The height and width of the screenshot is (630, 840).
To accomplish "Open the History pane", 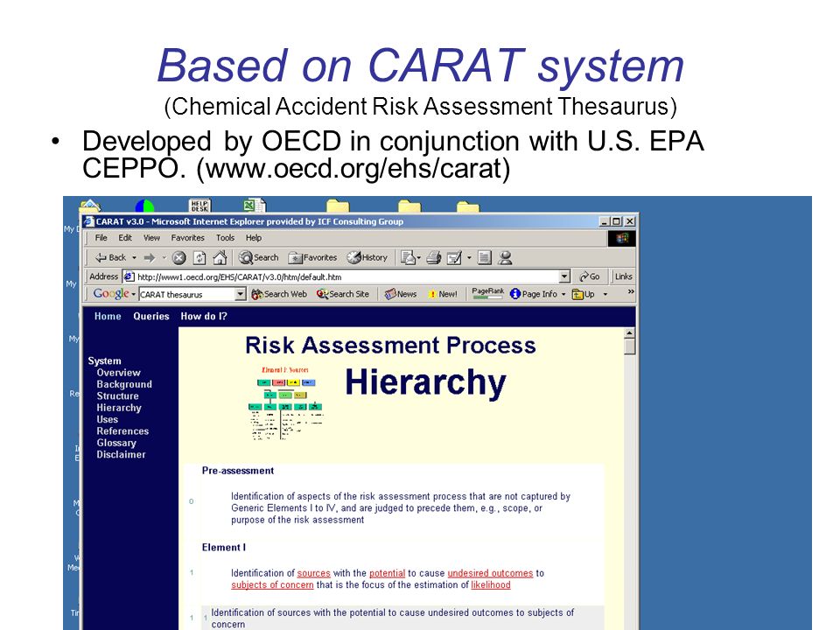I will click(x=367, y=257).
